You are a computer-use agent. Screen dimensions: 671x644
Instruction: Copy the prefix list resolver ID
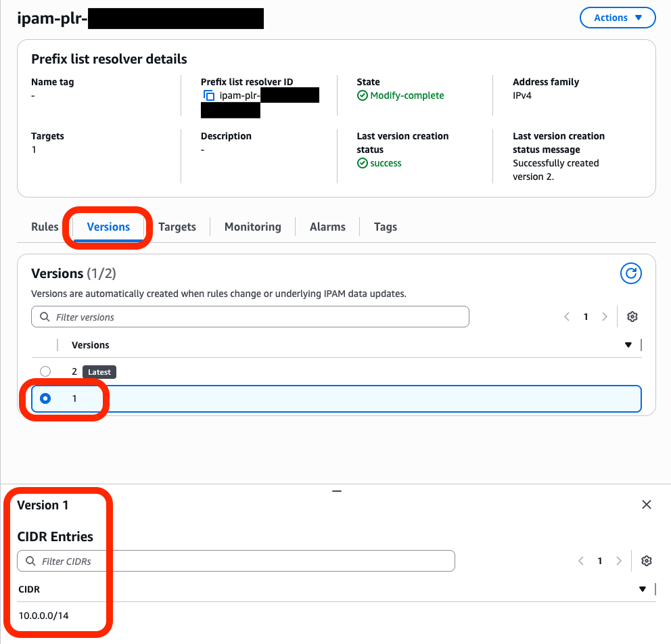pyautogui.click(x=209, y=96)
